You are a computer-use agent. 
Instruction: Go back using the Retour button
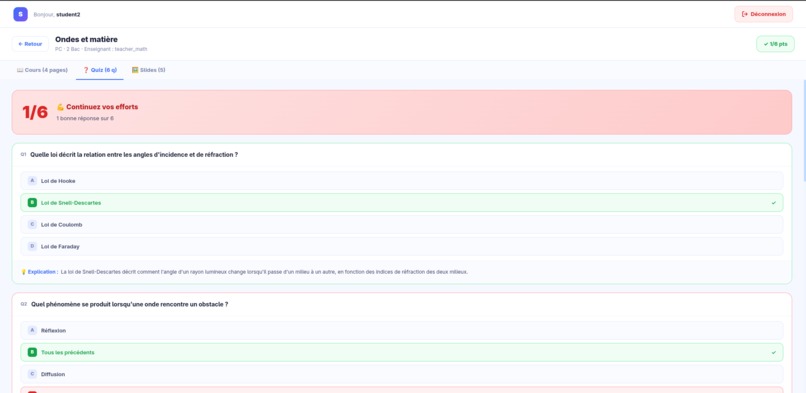click(x=30, y=44)
